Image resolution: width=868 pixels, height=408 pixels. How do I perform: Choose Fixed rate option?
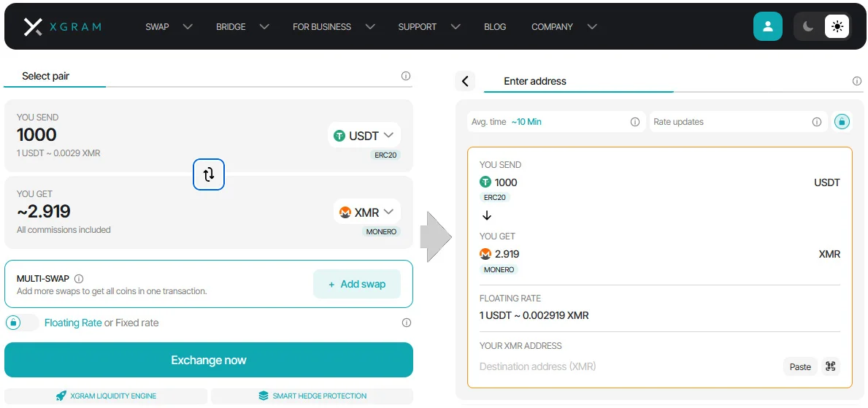137,323
